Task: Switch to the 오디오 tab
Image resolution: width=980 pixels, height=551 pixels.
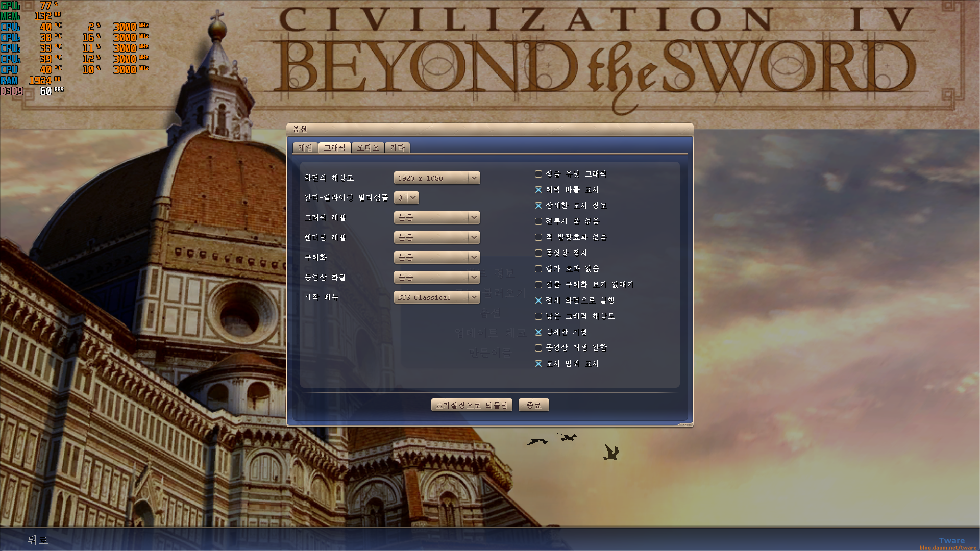Action: (x=367, y=148)
